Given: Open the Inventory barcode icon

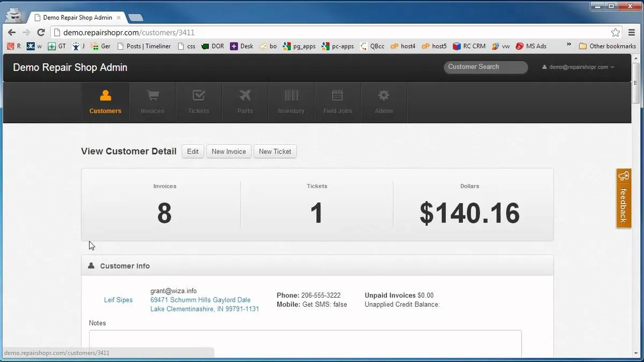Looking at the screenshot, I should tap(291, 95).
